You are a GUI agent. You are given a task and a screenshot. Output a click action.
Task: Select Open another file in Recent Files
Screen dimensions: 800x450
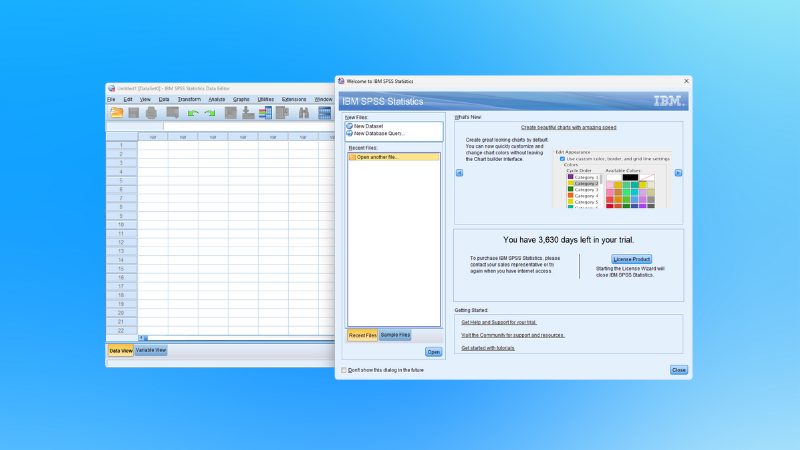point(394,157)
